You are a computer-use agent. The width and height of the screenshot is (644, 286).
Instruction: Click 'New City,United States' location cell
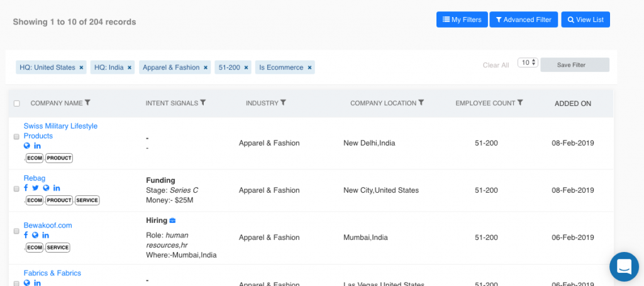[381, 190]
